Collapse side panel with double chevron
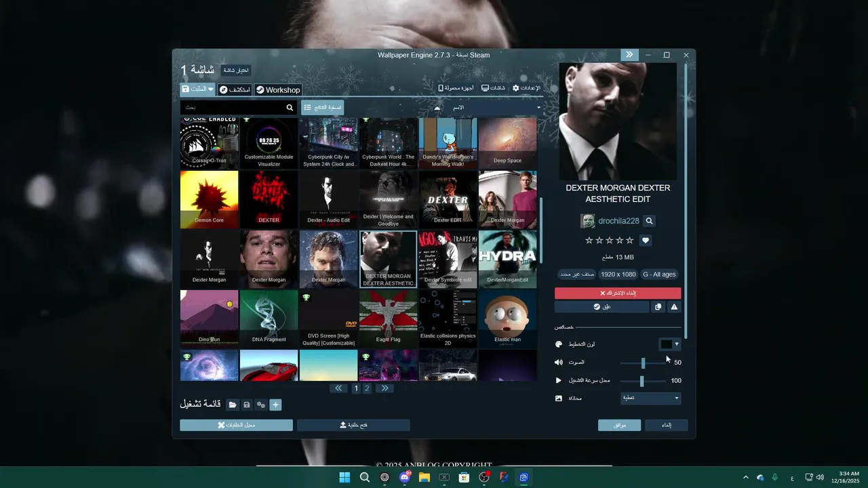The width and height of the screenshot is (868, 488). pyautogui.click(x=629, y=55)
